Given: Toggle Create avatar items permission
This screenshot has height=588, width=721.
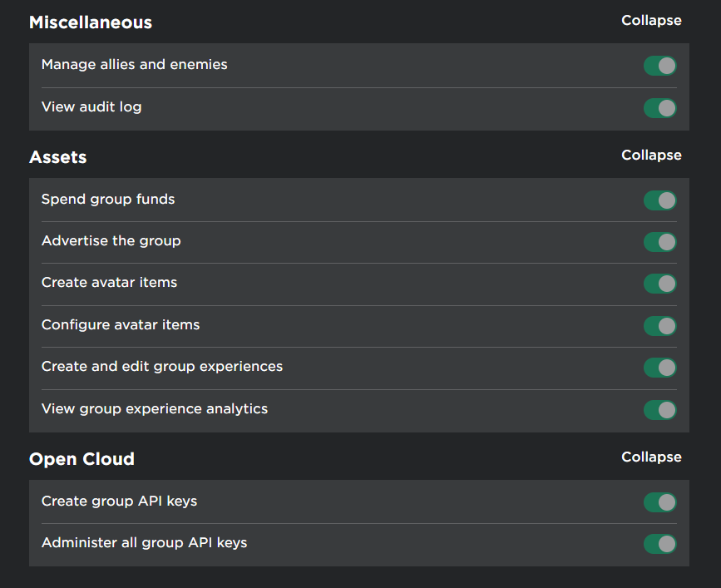Looking at the screenshot, I should tap(659, 284).
